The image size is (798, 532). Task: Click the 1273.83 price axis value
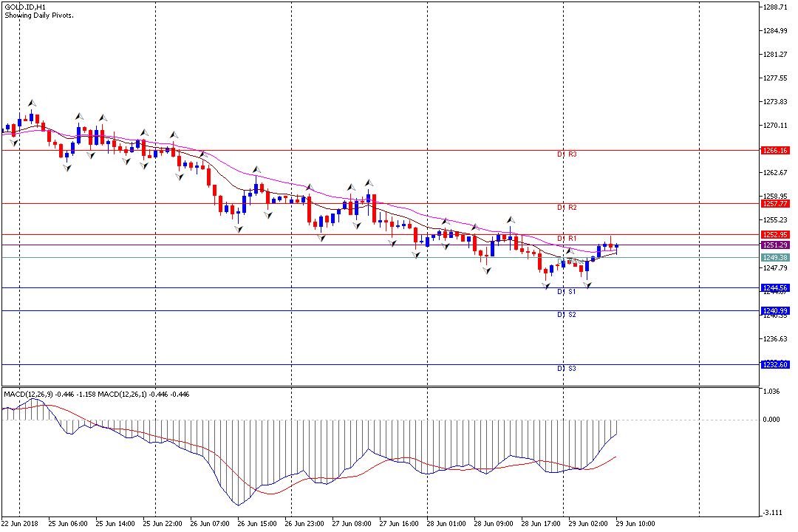click(775, 102)
